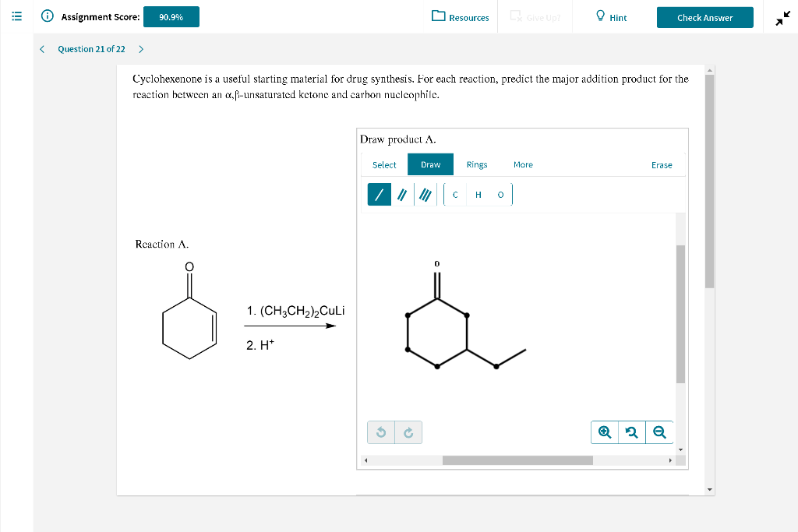Screen dimensions: 798x532
Task: Open the Resources panel
Action: tap(461, 16)
